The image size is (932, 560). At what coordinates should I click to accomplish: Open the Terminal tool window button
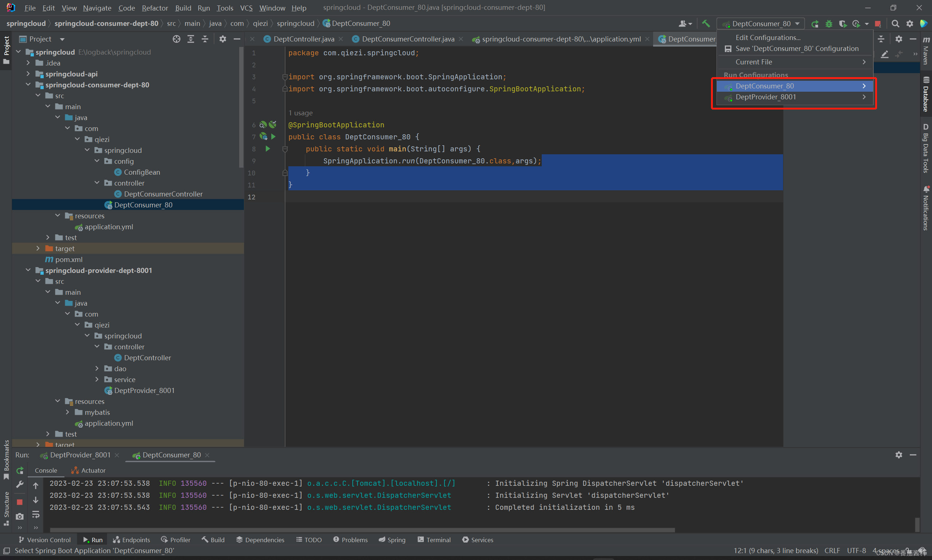[x=434, y=540]
